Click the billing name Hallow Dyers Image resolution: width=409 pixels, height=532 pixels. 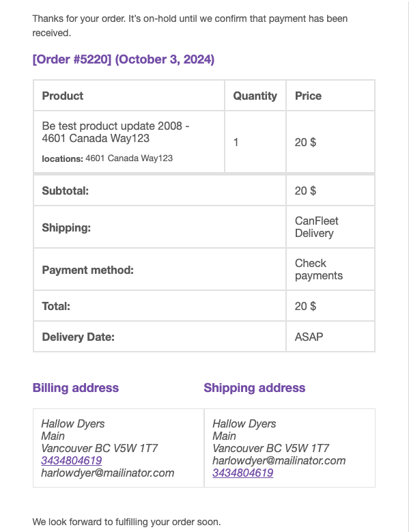click(73, 424)
